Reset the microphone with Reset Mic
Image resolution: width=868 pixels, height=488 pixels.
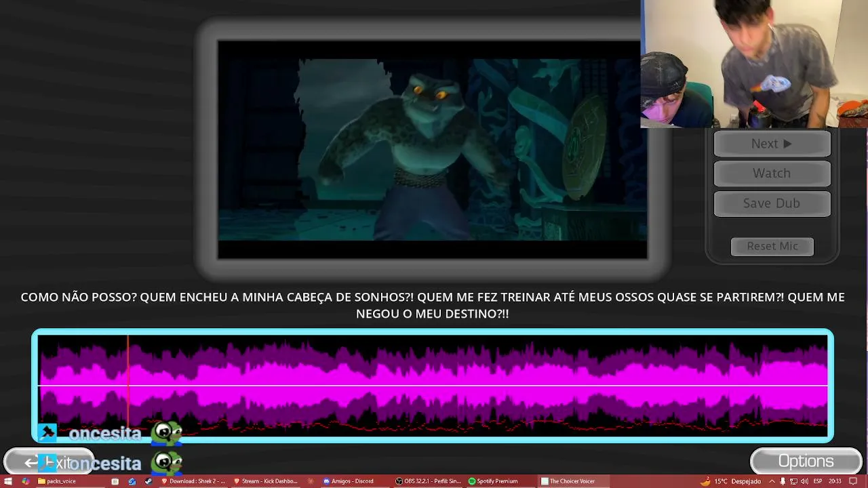coord(772,246)
